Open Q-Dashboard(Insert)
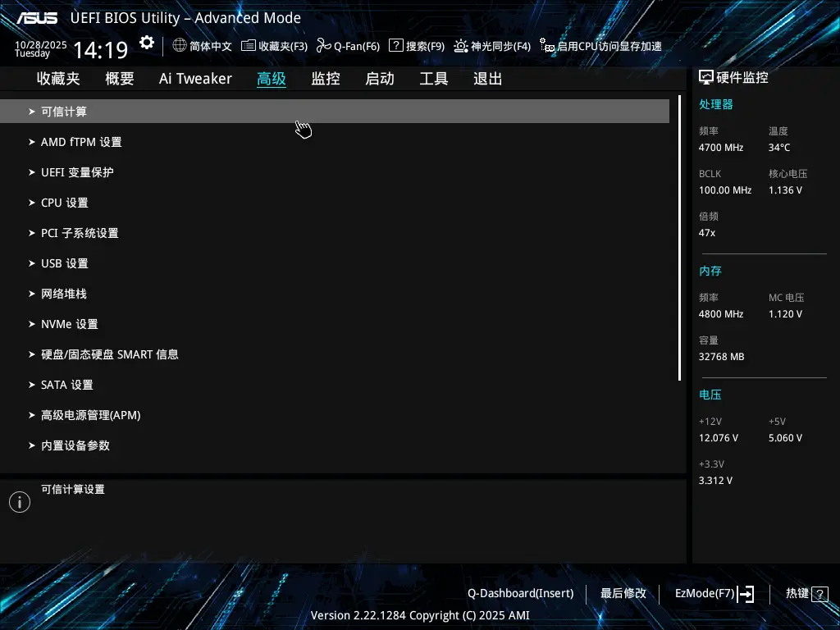 click(520, 593)
